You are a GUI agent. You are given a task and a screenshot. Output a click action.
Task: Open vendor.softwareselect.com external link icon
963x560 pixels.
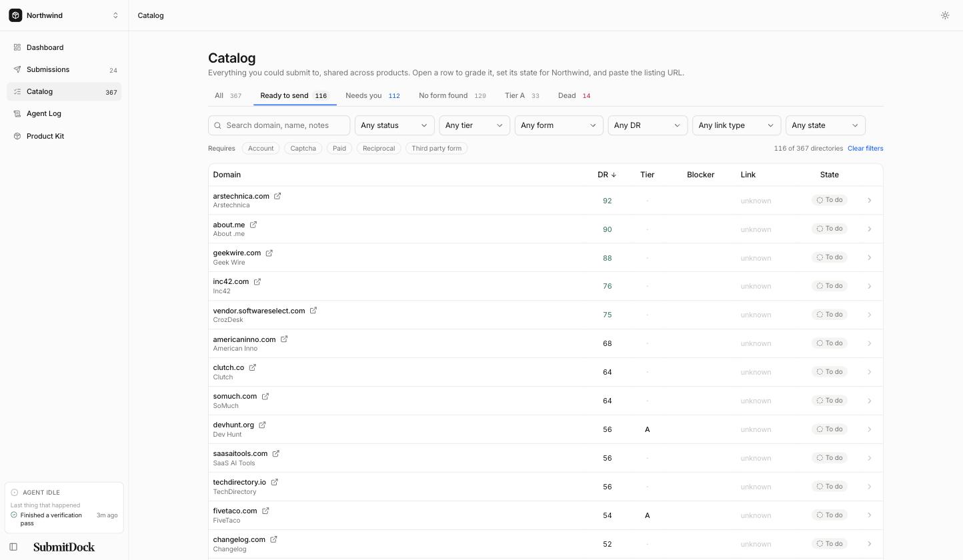pos(313,311)
